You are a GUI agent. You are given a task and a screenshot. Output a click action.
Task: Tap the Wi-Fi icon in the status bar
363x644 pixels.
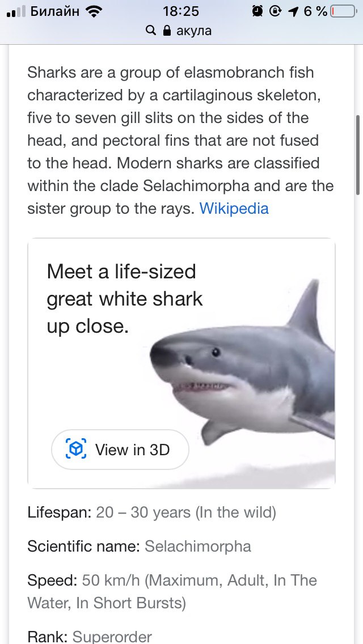click(x=94, y=11)
